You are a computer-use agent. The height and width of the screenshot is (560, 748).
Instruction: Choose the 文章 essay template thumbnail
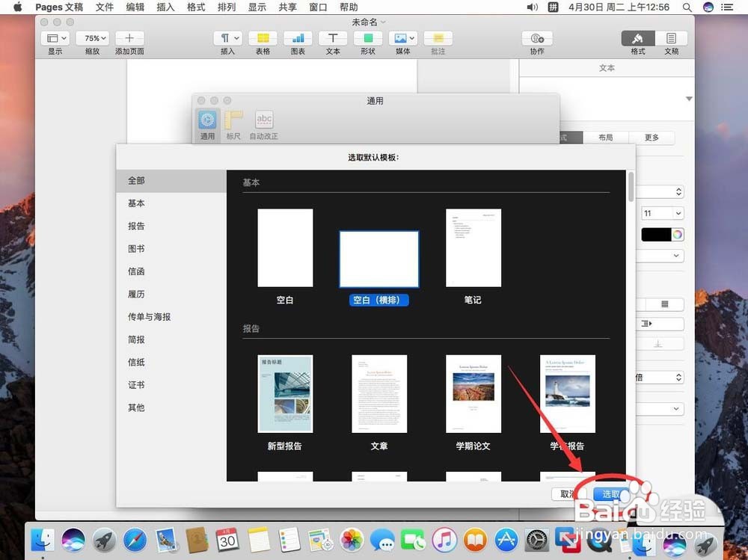pyautogui.click(x=379, y=394)
